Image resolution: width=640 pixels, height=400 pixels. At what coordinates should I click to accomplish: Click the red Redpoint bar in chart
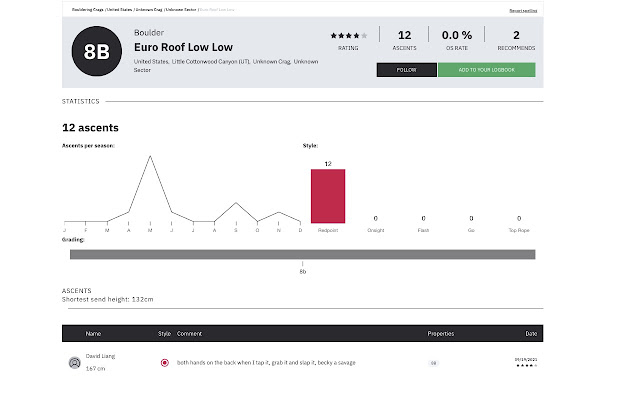tap(328, 196)
